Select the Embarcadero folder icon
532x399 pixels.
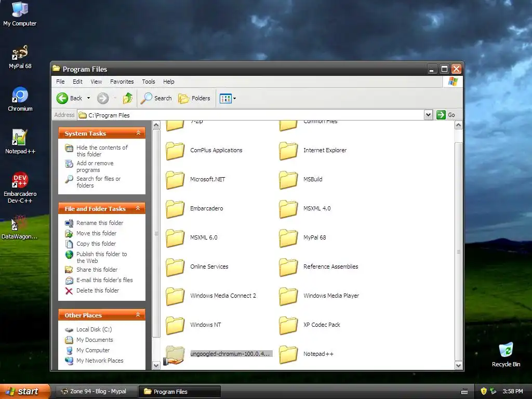point(175,209)
